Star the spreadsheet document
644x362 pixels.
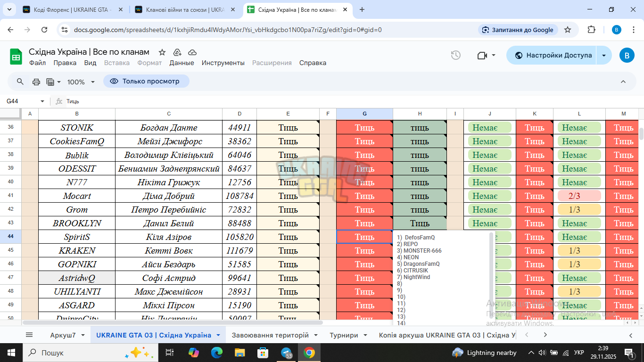pos(162,52)
